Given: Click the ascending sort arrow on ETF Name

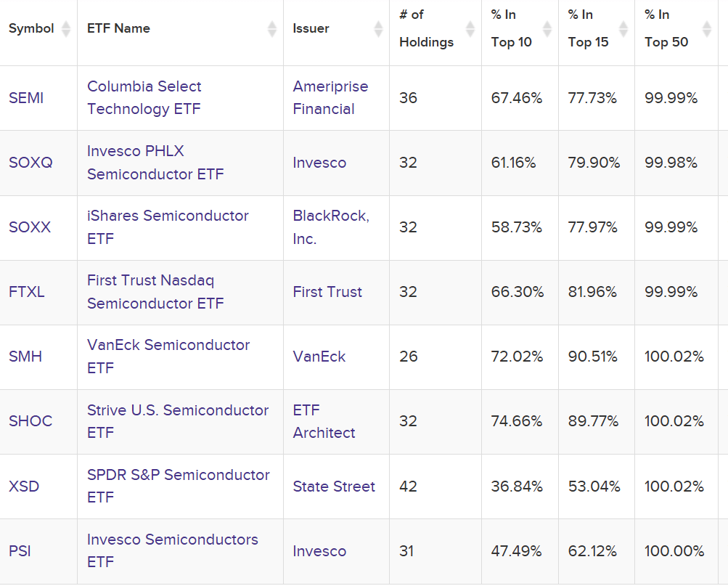Looking at the screenshot, I should (271, 24).
